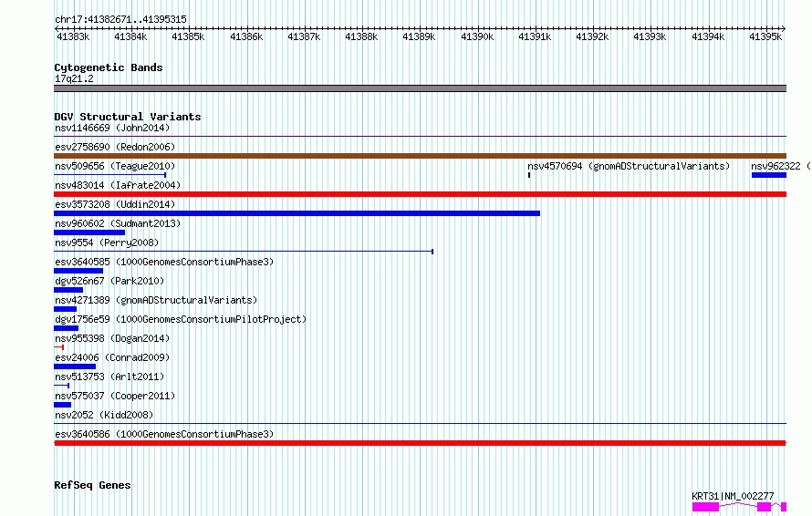
Task: Open the nsv483014 (Iafrate2004) label
Action: click(118, 185)
